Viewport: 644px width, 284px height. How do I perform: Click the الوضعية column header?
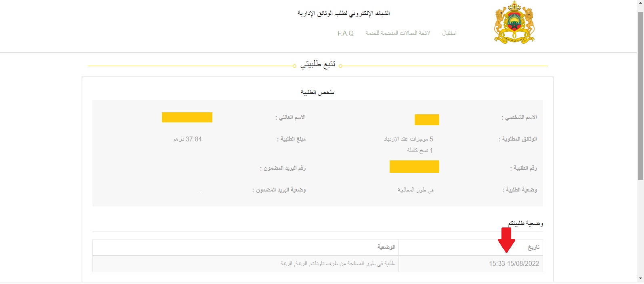[x=386, y=247]
